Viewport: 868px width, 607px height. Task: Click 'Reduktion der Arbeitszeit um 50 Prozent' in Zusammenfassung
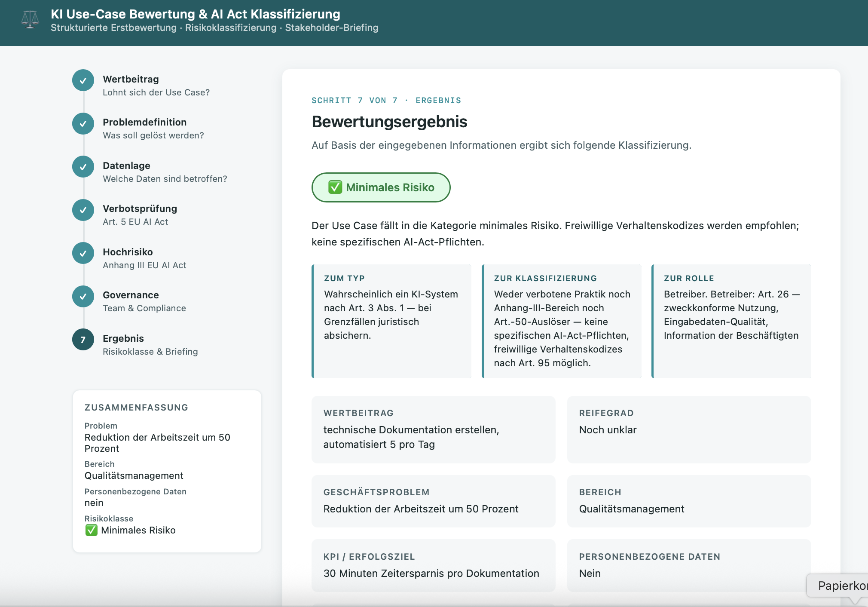click(157, 443)
